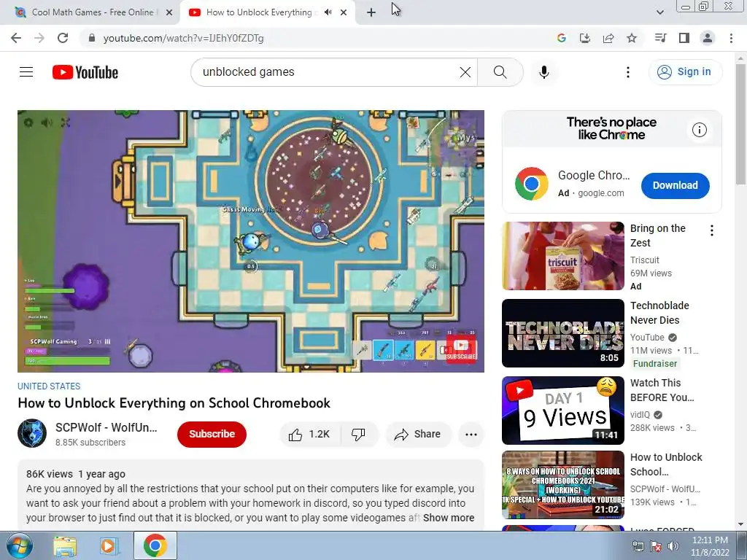Start voice search with the microphone
Screen dimensions: 747x560
pos(544,72)
